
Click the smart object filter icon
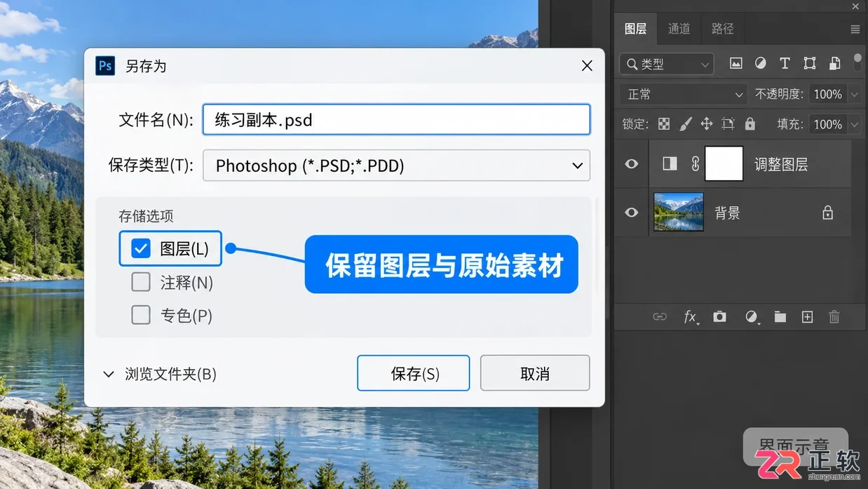tap(834, 64)
